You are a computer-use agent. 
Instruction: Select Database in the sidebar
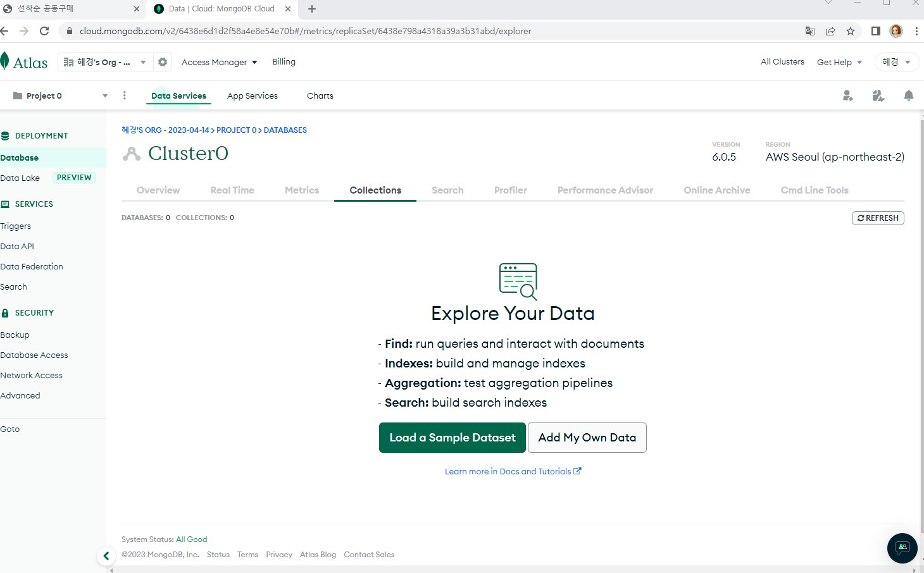point(53,157)
